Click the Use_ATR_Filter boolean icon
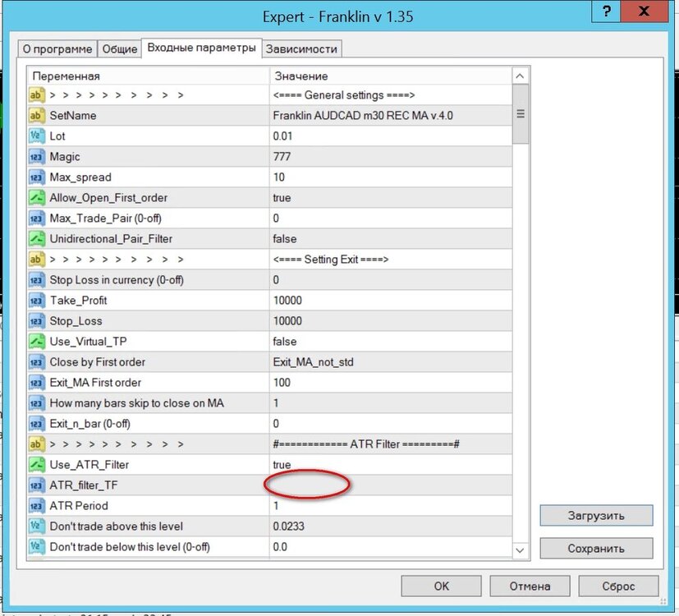This screenshot has width=679, height=616. (x=36, y=465)
